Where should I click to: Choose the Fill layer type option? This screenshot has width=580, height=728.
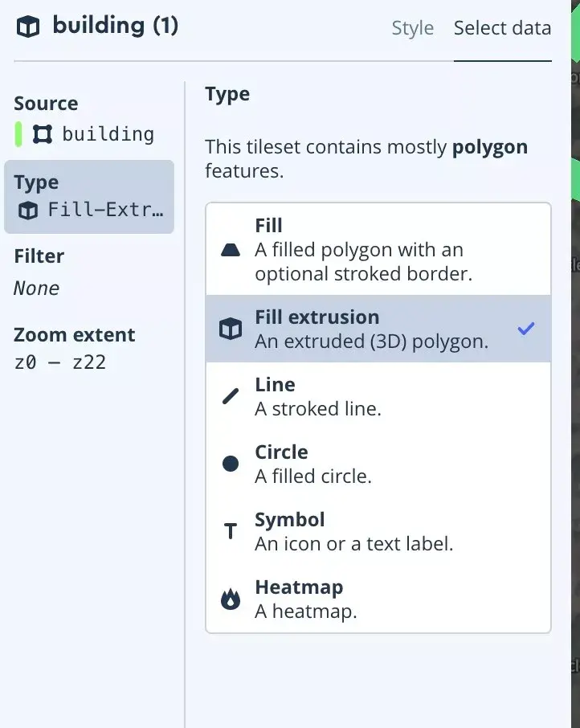click(x=378, y=249)
